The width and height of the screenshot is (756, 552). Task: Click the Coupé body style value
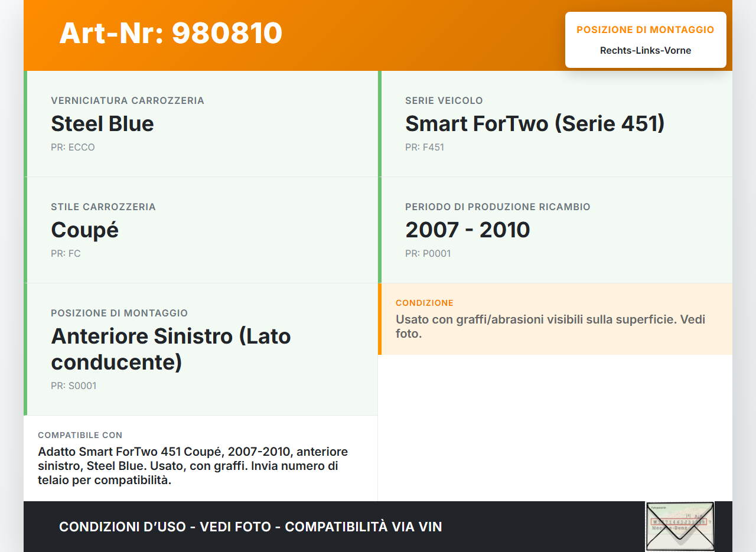click(84, 230)
